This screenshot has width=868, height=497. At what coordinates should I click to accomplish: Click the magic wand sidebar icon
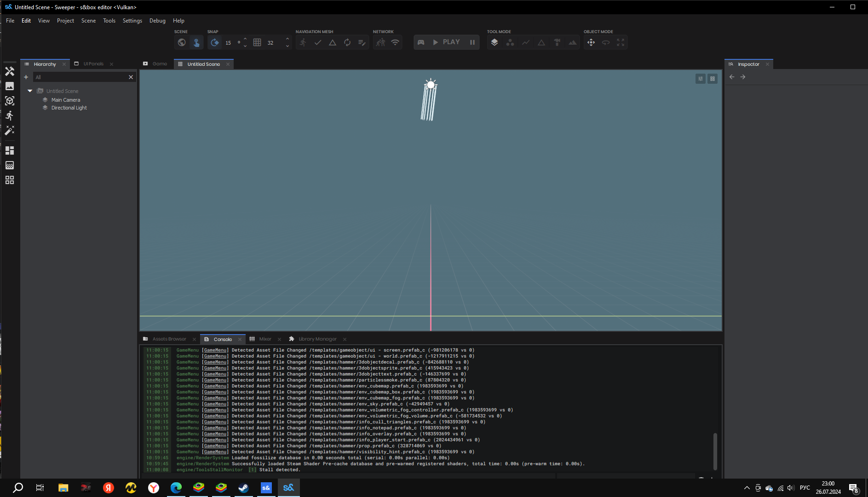10,131
